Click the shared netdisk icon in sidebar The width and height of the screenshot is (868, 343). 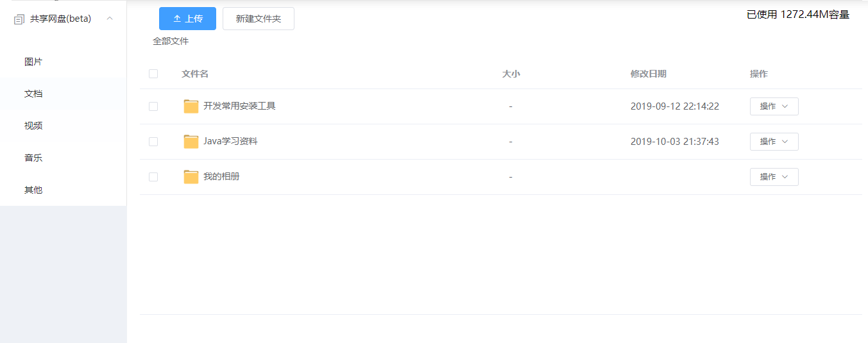tap(19, 19)
